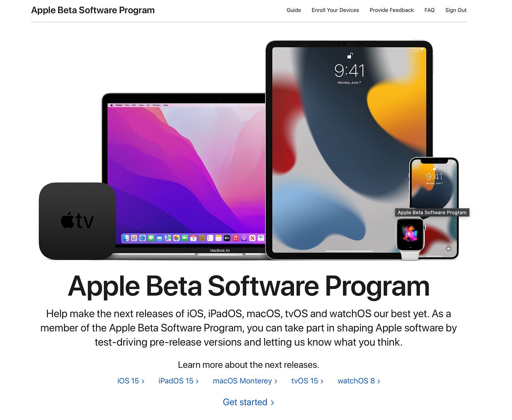512x420 pixels.
Task: Click the purple Podcasts dock icon
Action: tap(244, 238)
